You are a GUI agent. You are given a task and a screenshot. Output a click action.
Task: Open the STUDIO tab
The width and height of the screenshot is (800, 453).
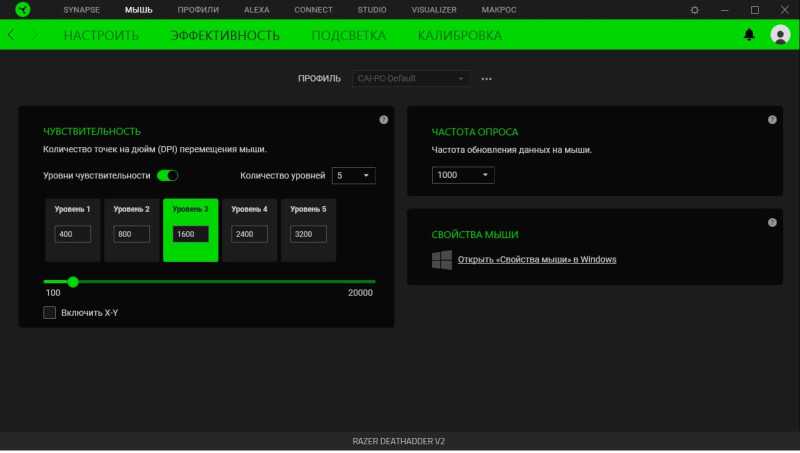pyautogui.click(x=372, y=10)
